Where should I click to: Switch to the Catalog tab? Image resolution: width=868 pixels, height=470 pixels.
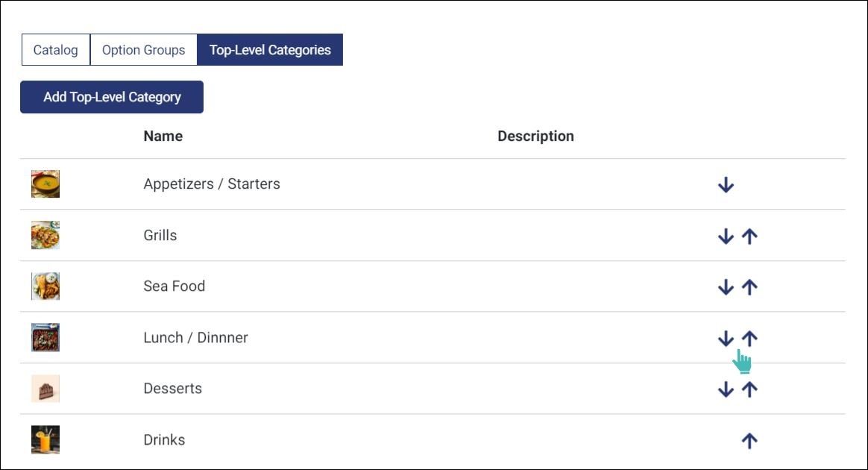tap(55, 50)
